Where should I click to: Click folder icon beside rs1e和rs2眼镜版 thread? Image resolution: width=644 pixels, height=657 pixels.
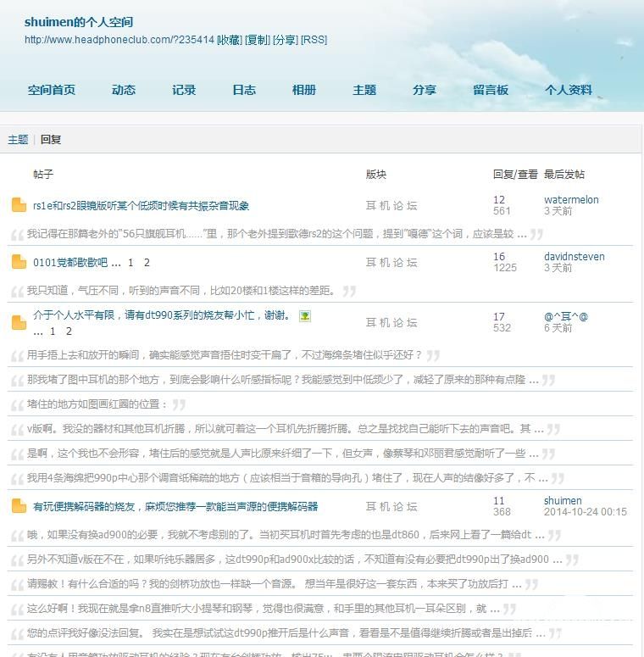point(19,205)
